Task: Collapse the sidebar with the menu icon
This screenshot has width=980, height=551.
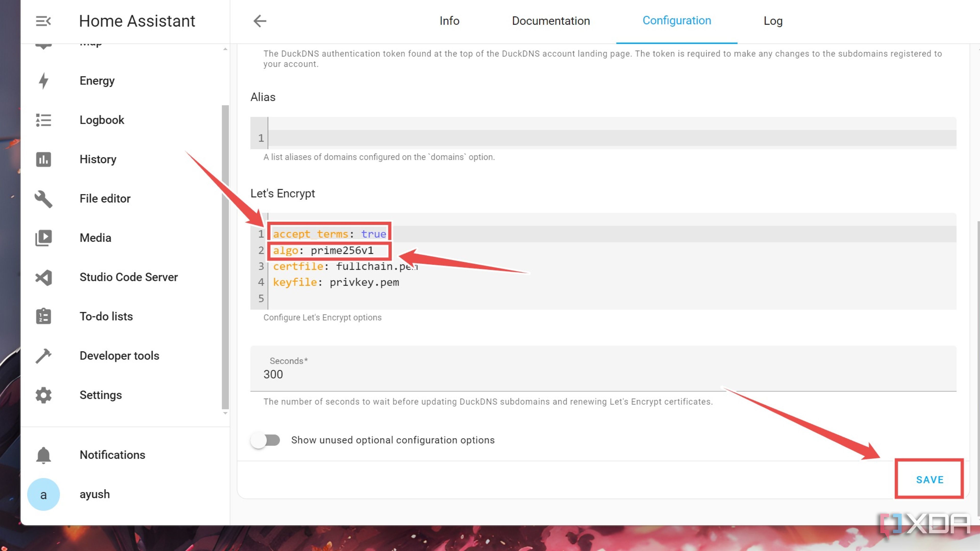Action: coord(43,21)
